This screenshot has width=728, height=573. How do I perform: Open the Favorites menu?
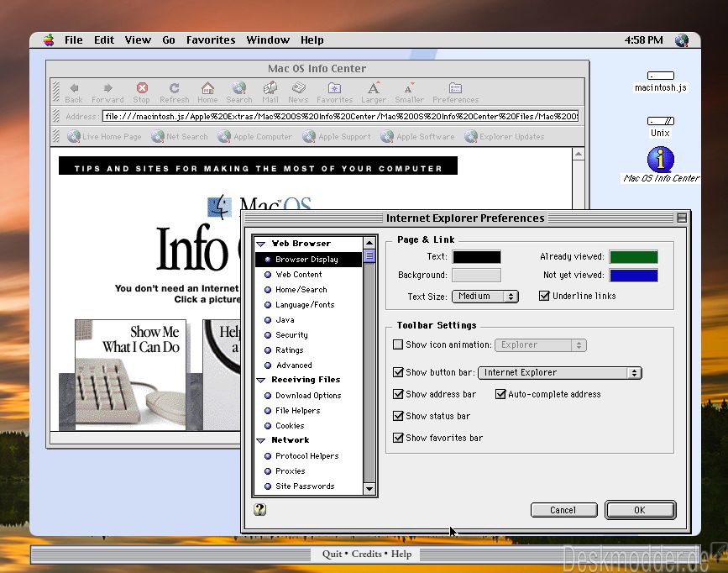211,40
